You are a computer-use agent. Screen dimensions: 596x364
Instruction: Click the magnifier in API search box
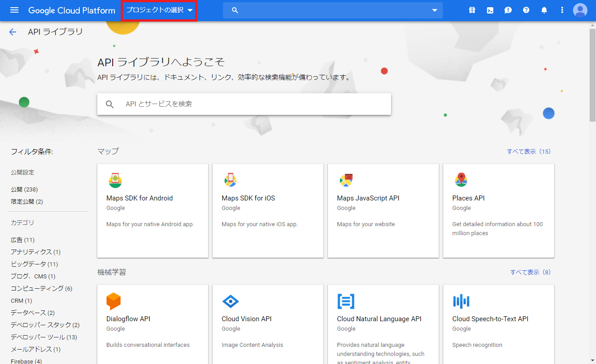(x=110, y=104)
